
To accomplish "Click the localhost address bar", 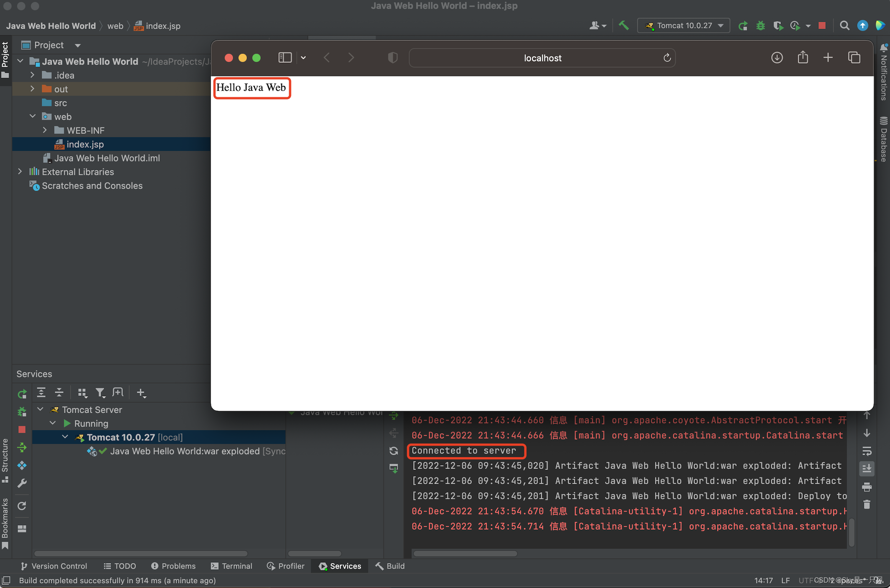I will [543, 58].
